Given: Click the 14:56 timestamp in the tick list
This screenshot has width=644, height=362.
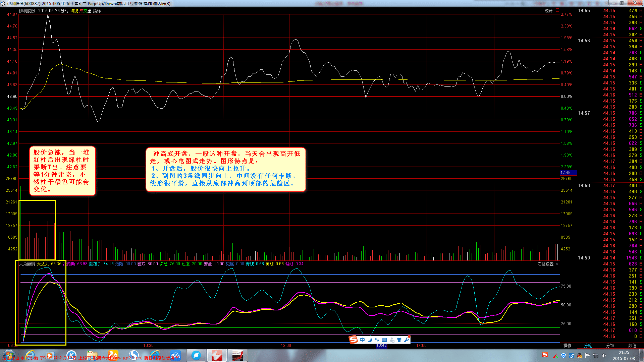Looking at the screenshot, I should (584, 41).
